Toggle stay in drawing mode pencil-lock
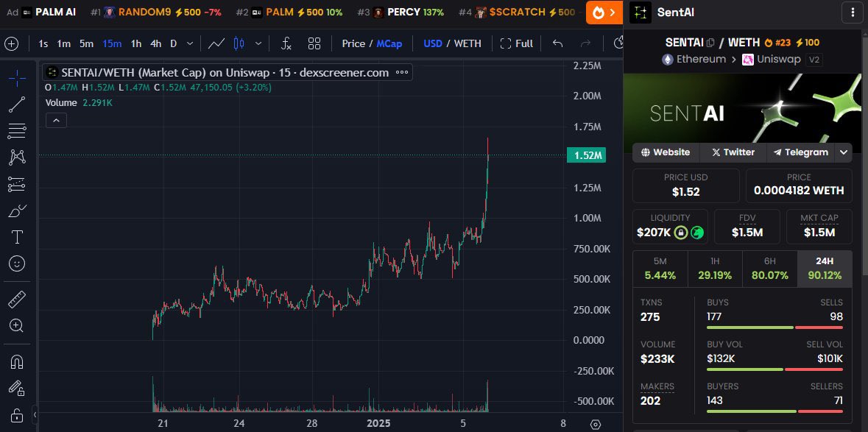Viewport: 868px width, 432px height. coord(17,389)
